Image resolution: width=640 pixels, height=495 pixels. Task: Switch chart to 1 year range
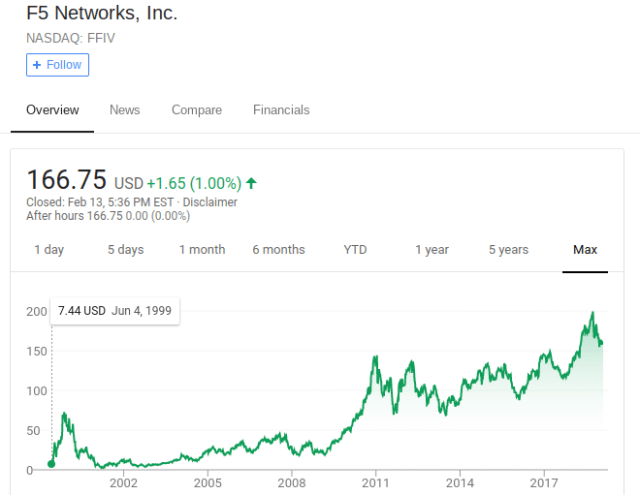point(432,250)
